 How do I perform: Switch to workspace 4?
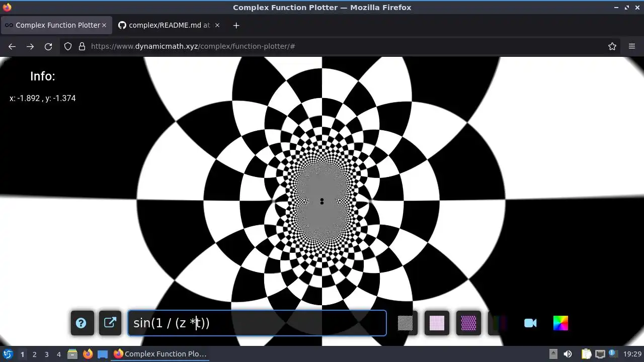58,354
